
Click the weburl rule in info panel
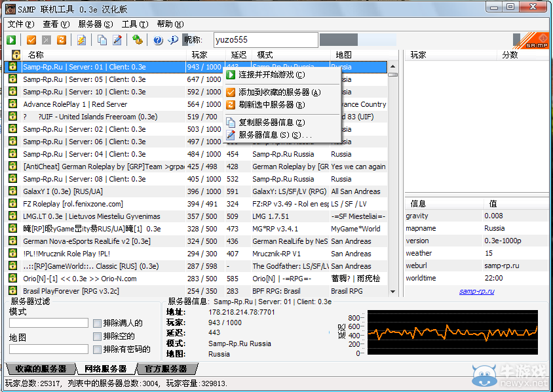pos(477,265)
